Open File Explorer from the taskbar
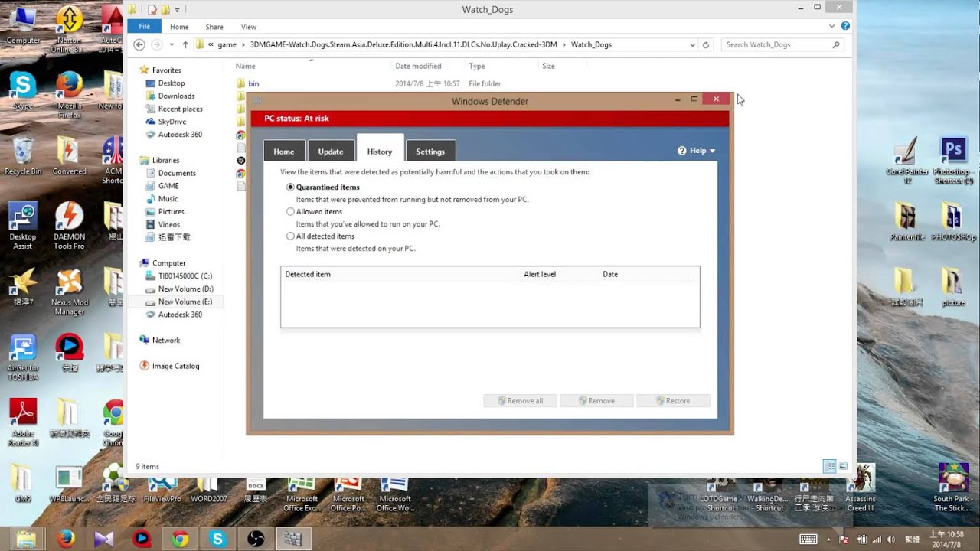Screen dimensions: 980x551 (25, 539)
